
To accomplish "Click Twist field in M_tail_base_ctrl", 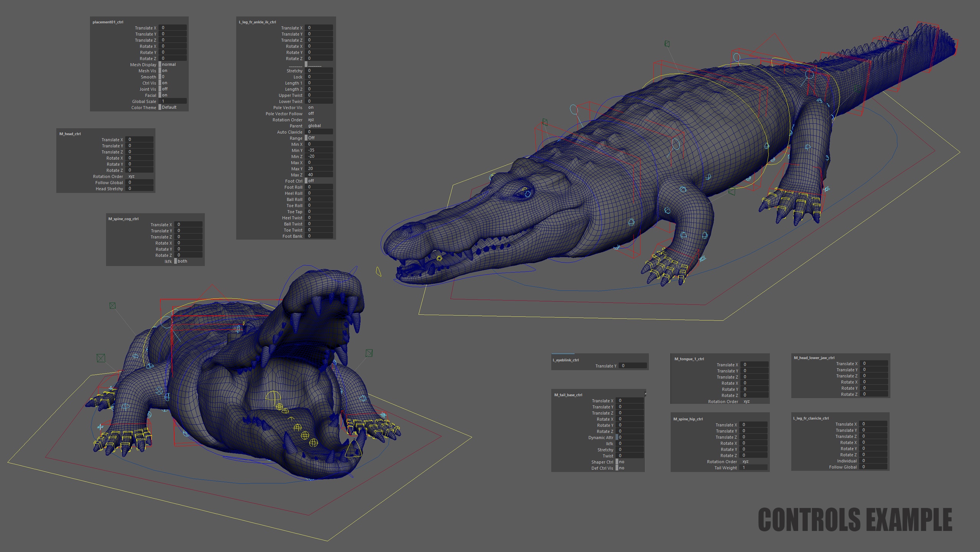I will click(x=630, y=456).
